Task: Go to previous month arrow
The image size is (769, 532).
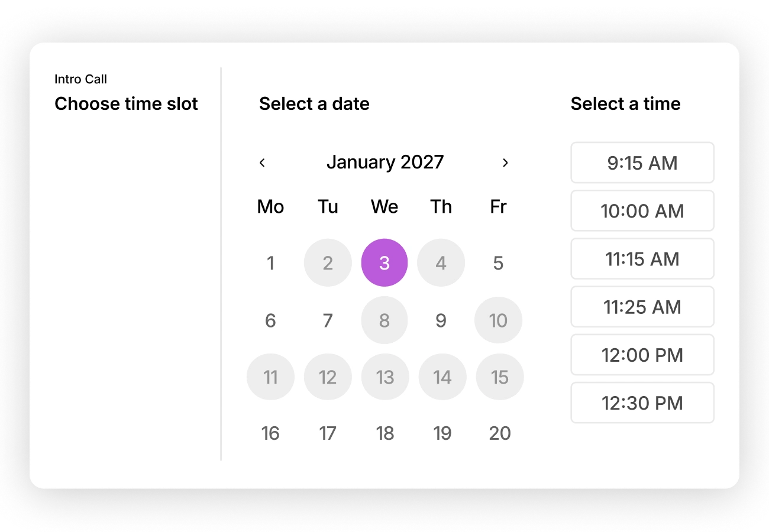Action: (262, 163)
